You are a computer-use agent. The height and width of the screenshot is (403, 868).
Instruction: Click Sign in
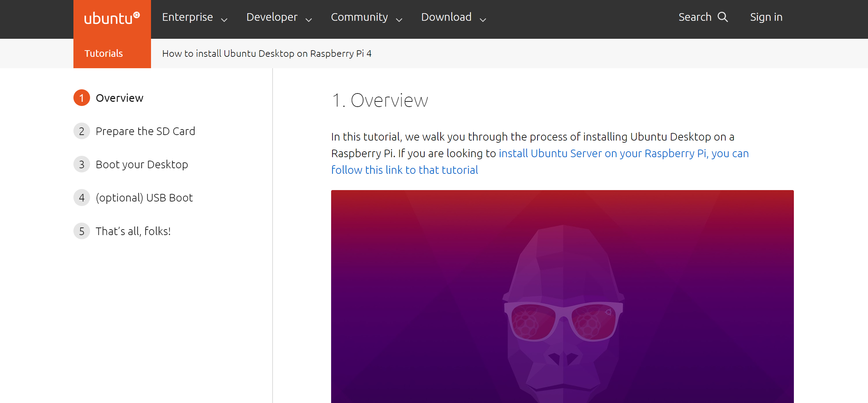point(766,17)
